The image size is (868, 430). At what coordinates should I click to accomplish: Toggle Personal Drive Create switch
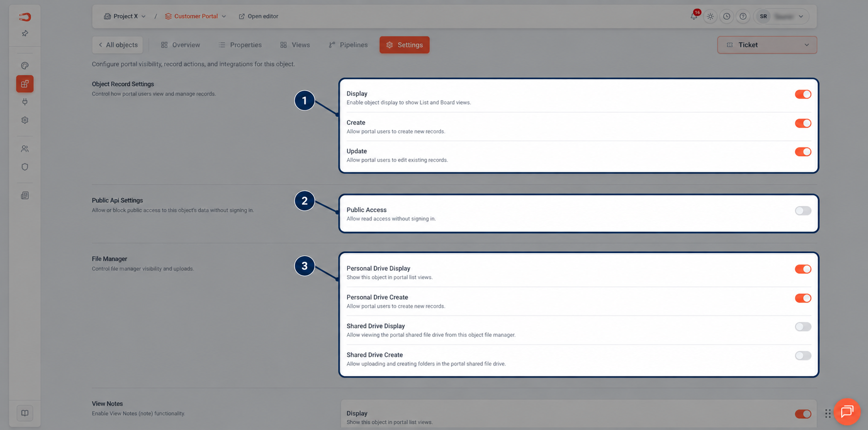tap(803, 298)
